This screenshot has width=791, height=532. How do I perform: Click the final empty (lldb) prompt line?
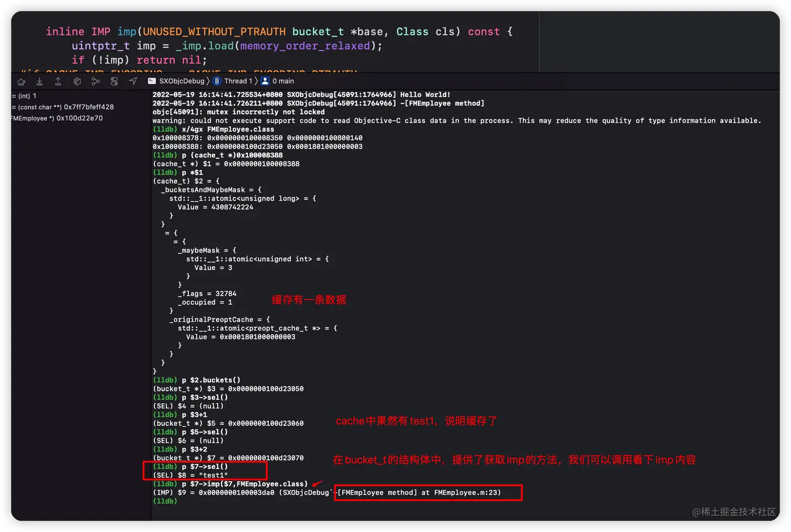[165, 501]
